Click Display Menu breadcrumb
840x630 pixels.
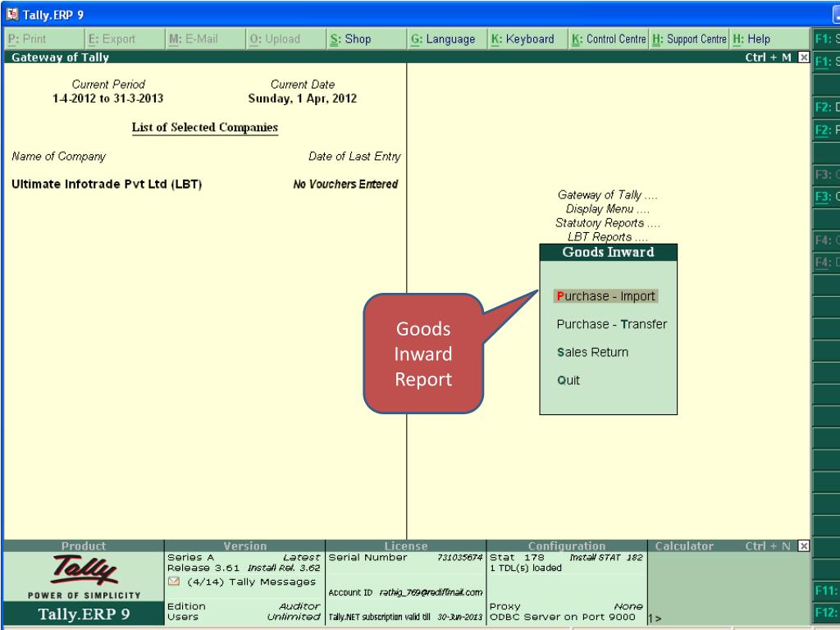[x=608, y=209]
